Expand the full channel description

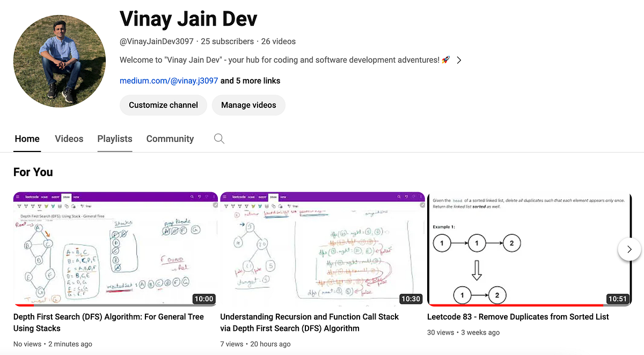(x=459, y=60)
